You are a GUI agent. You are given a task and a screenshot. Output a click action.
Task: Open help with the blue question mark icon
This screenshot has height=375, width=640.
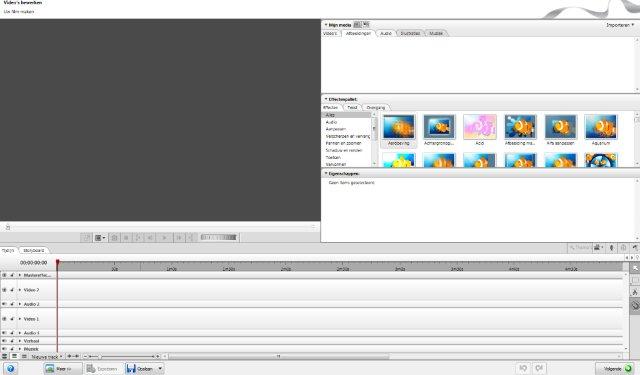pos(10,368)
